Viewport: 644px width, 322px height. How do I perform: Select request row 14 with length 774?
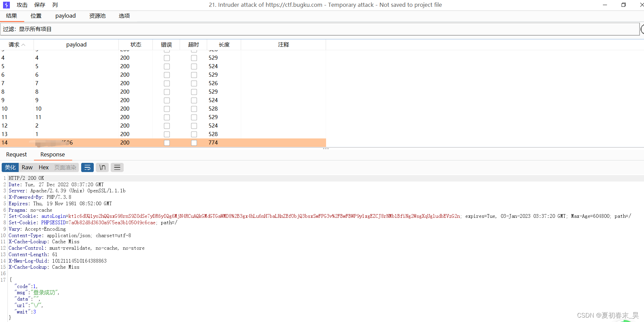click(163, 143)
